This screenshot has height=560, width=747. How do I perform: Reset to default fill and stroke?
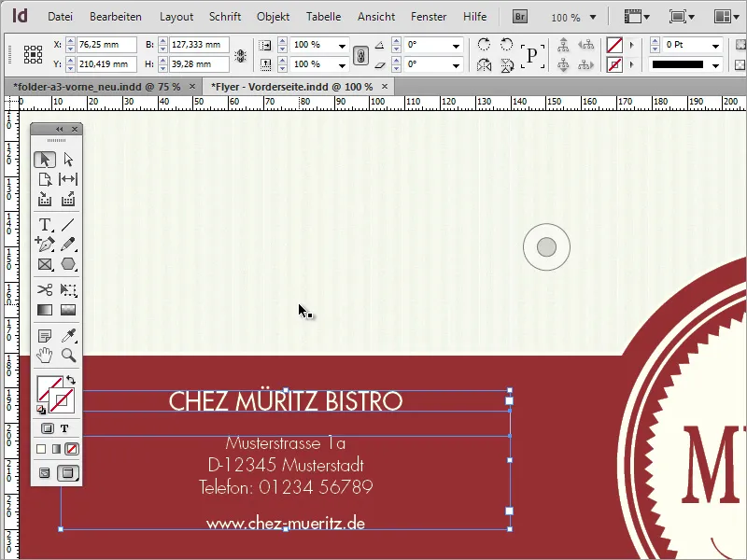[41, 410]
